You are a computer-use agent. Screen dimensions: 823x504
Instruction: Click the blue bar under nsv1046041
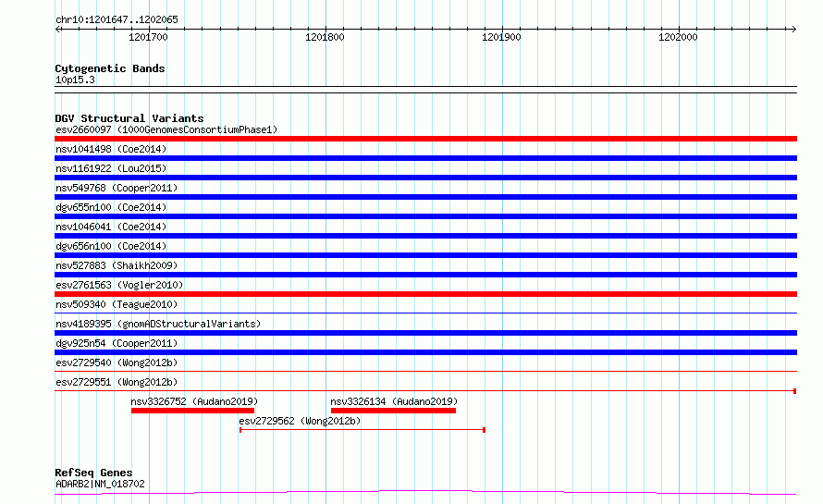tap(425, 236)
